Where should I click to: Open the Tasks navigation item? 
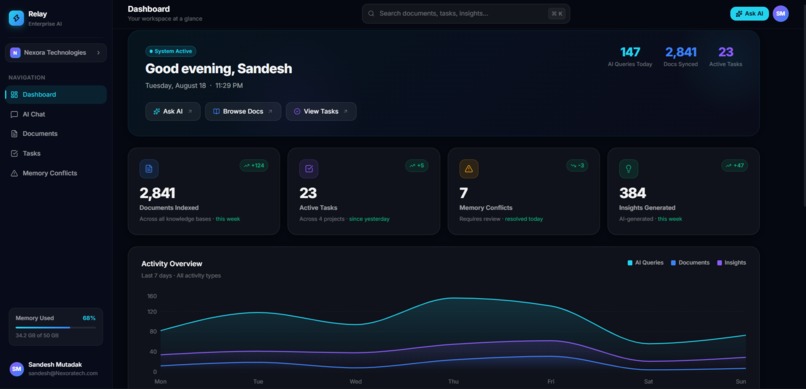[x=56, y=153]
